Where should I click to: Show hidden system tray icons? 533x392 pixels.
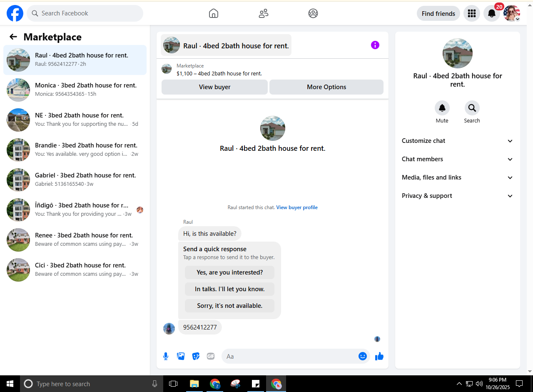pyautogui.click(x=459, y=384)
